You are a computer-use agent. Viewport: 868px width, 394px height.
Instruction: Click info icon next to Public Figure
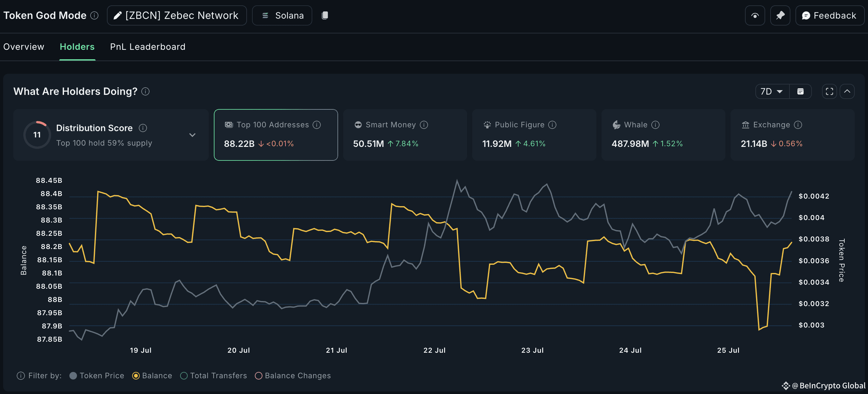[552, 125]
